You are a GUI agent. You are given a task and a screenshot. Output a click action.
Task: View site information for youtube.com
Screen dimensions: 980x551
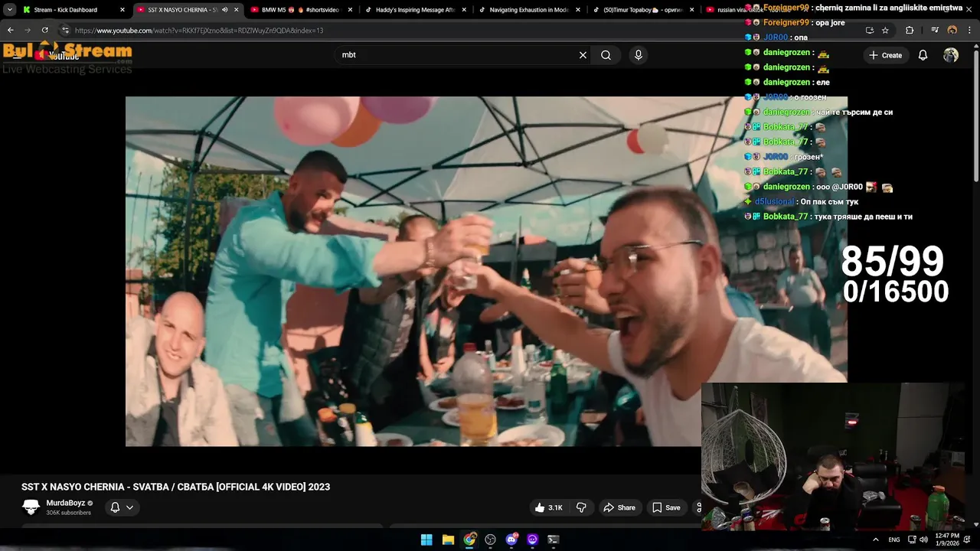[x=65, y=31]
